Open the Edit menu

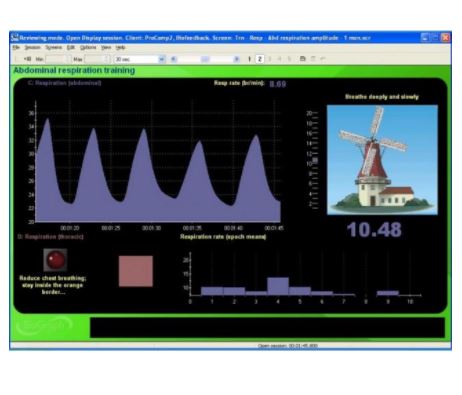tap(71, 48)
